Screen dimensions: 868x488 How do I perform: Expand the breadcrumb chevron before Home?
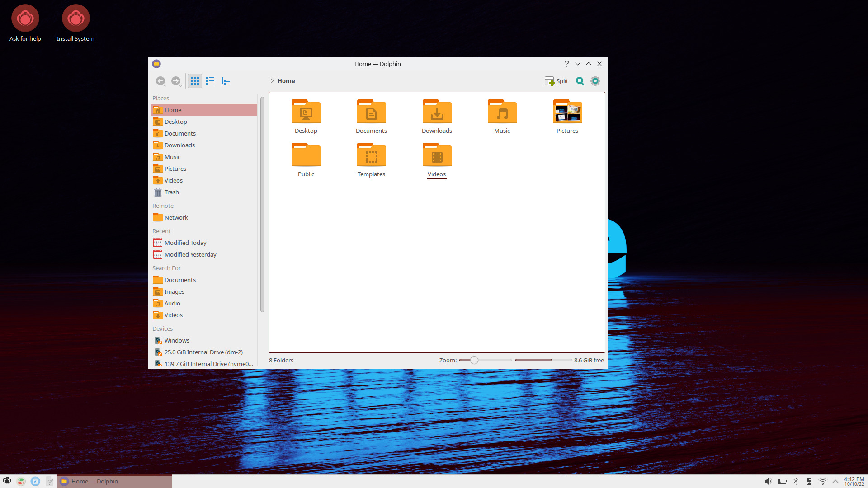click(x=272, y=81)
